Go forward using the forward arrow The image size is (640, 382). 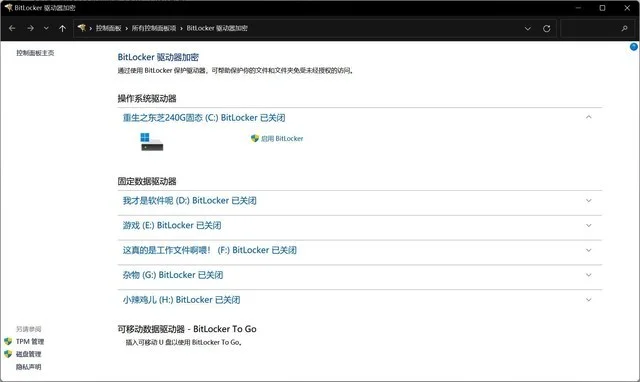pyautogui.click(x=31, y=28)
